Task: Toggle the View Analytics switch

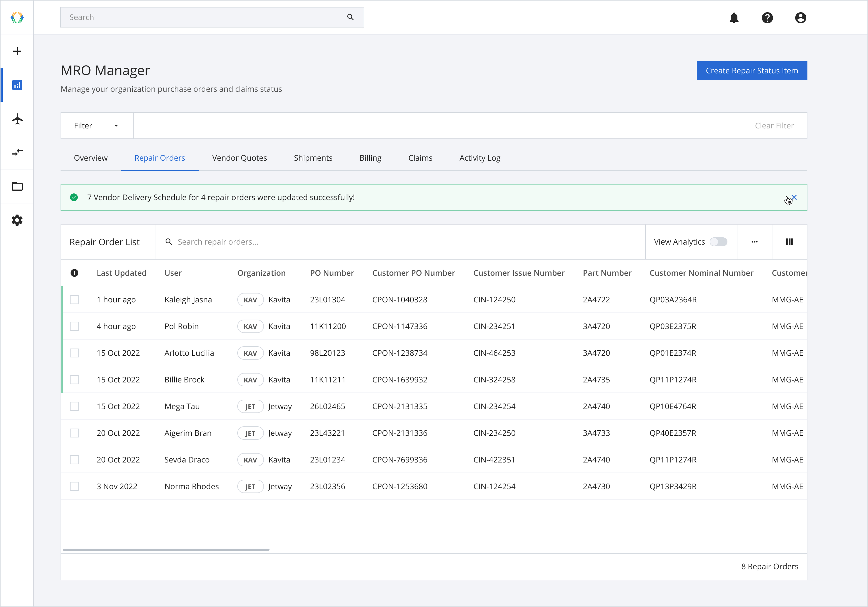Action: pyautogui.click(x=718, y=242)
